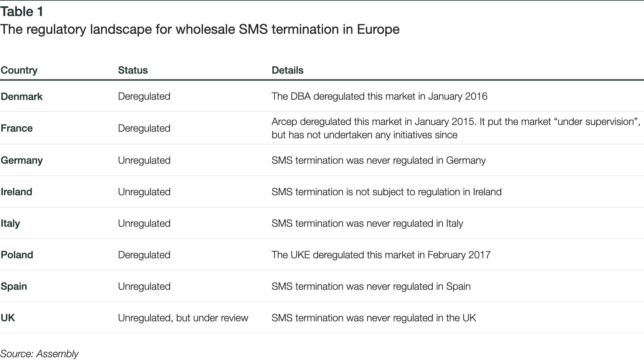Click the DBA deregulated January 2016 detail

379,96
